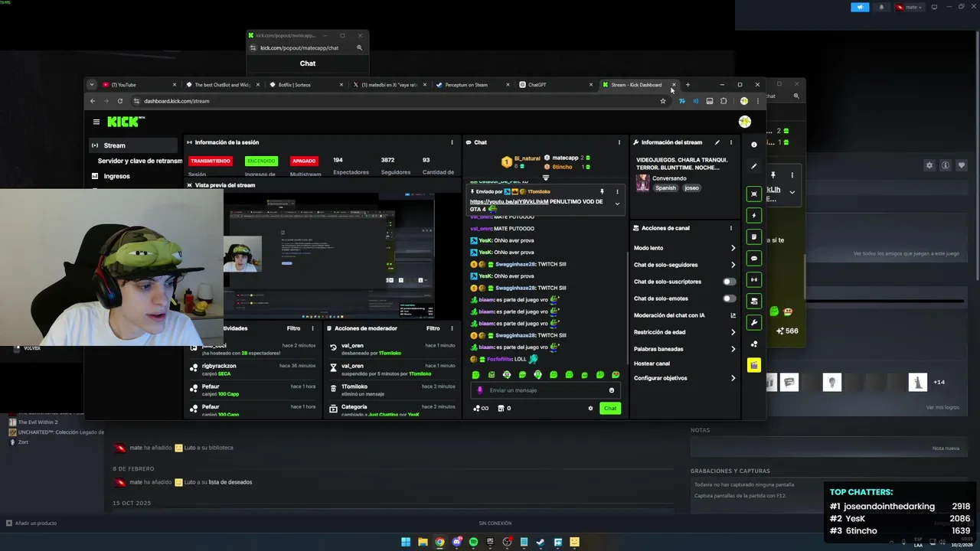This screenshot has height=551, width=980.
Task: Open Acciones de canal three-dot menu
Action: [x=730, y=228]
